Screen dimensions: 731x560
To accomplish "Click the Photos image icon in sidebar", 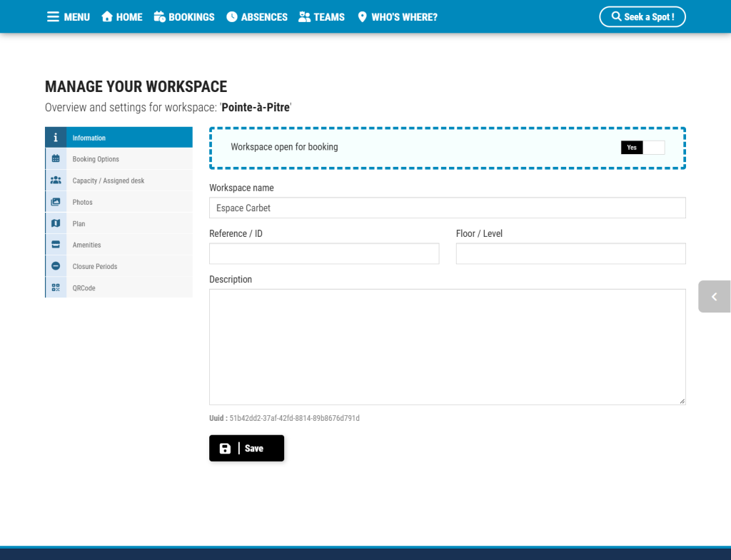I will coord(56,202).
